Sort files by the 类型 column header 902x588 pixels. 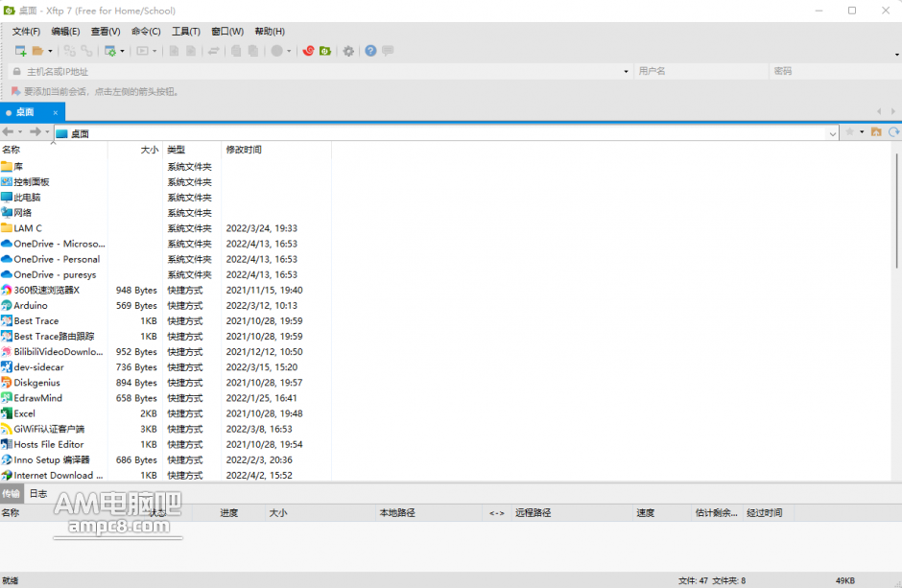click(x=192, y=150)
